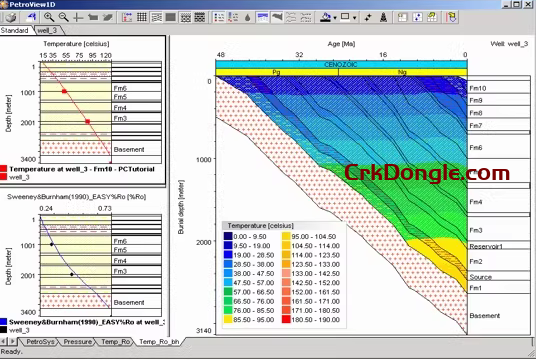Screen dimensions: 536x360
Task: Activate the crosshair cursor tool
Action: [78, 17]
